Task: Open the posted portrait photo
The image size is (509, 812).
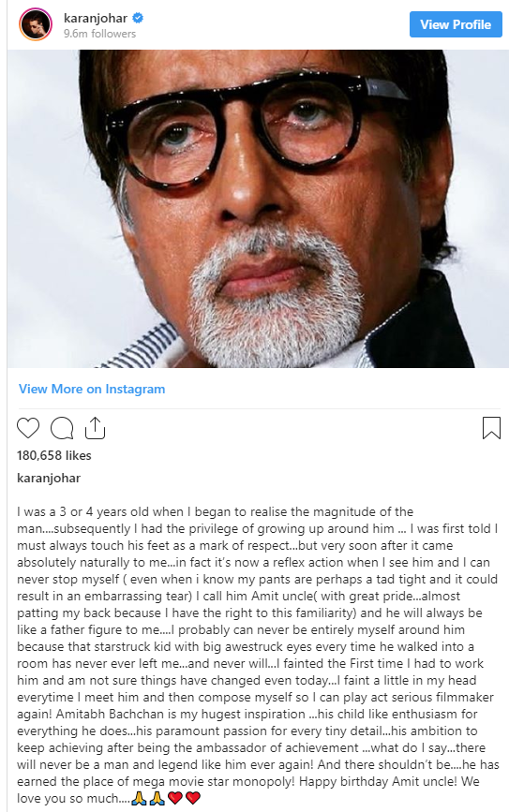Action: 258,209
